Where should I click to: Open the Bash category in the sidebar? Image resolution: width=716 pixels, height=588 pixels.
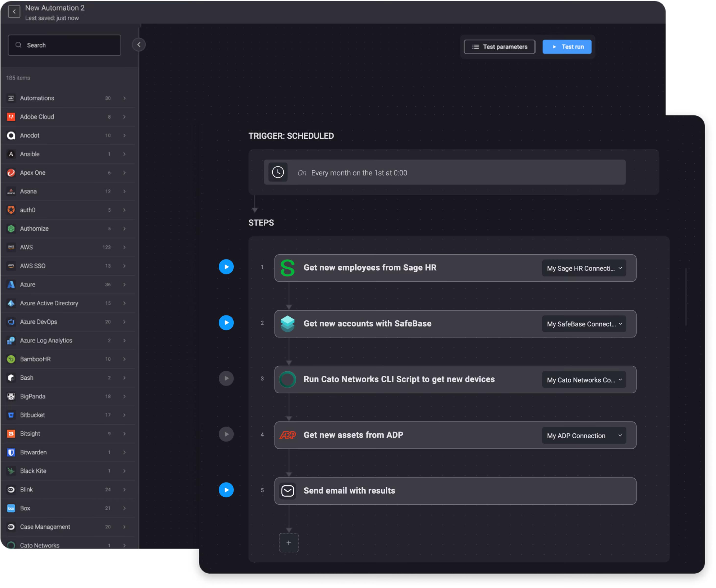click(x=68, y=378)
